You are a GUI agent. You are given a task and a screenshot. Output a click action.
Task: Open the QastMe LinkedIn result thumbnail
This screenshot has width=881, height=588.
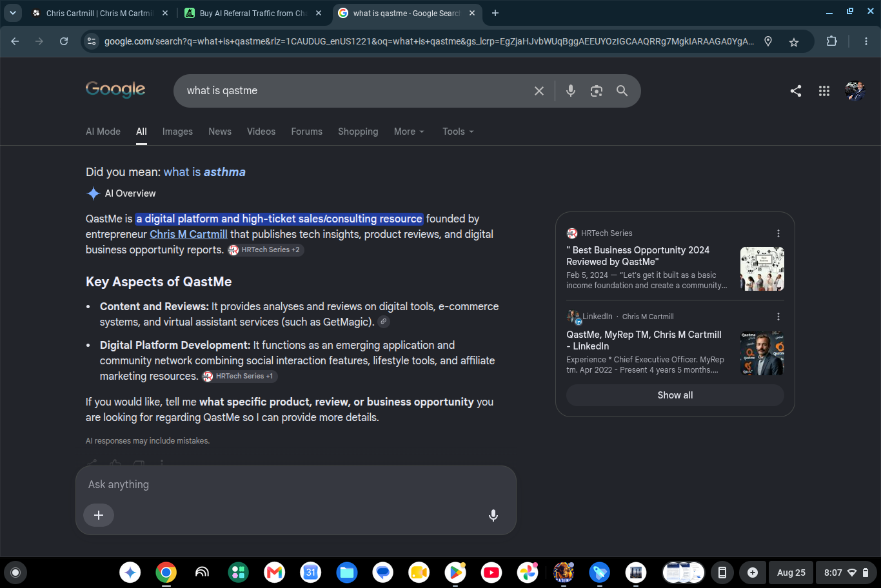point(762,353)
